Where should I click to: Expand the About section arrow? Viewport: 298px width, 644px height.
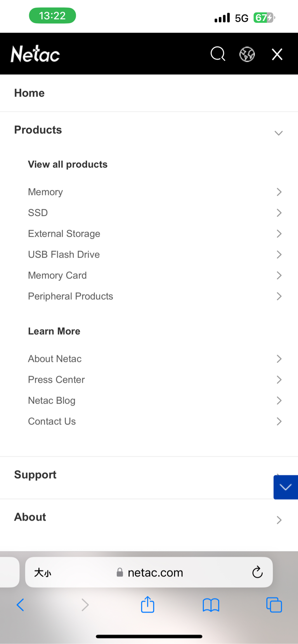tap(279, 520)
